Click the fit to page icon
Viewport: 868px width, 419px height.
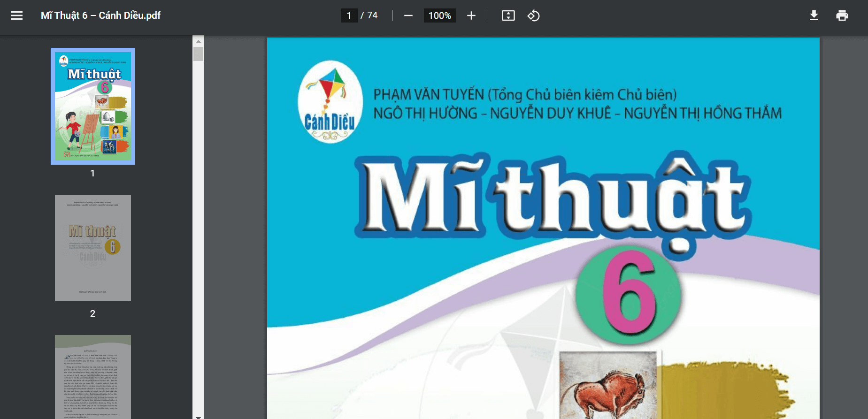pyautogui.click(x=508, y=15)
